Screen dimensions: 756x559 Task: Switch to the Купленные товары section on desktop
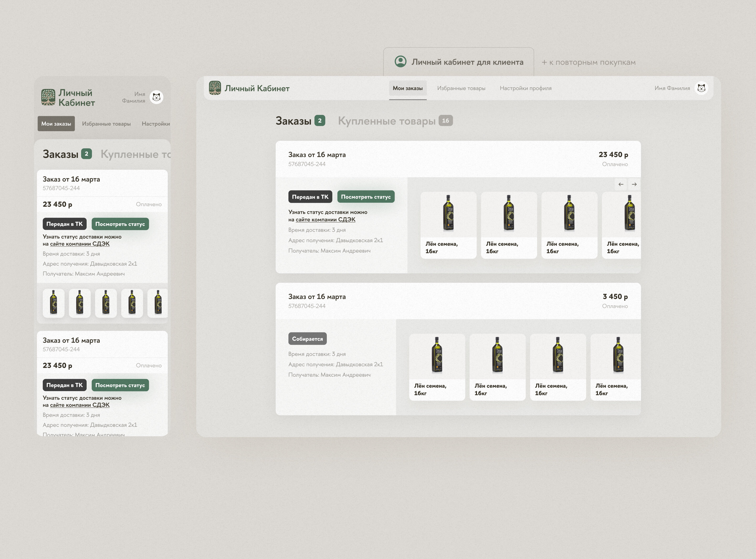pyautogui.click(x=387, y=121)
